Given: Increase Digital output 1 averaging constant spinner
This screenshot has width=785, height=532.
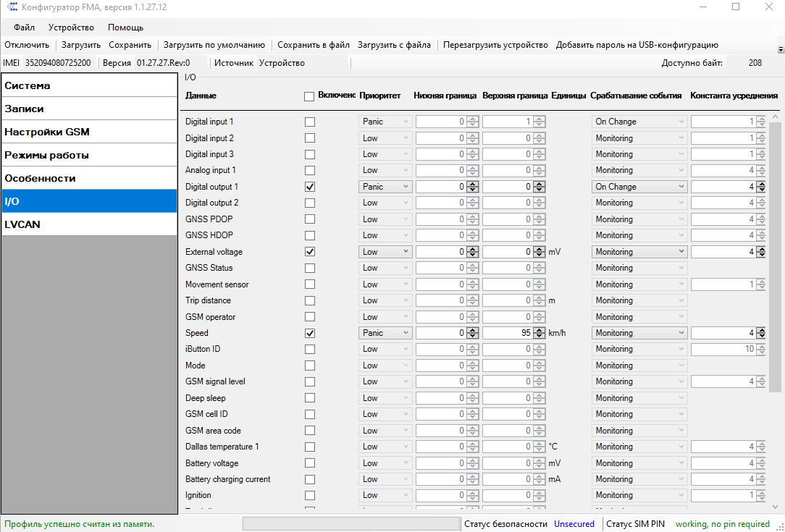Looking at the screenshot, I should coord(761,184).
